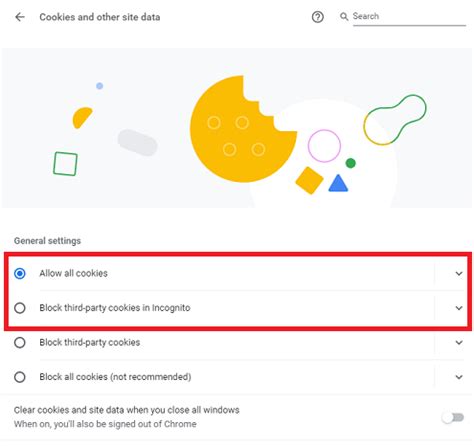This screenshot has width=474, height=447.
Task: Click the Cookies and other site data title
Action: point(100,17)
